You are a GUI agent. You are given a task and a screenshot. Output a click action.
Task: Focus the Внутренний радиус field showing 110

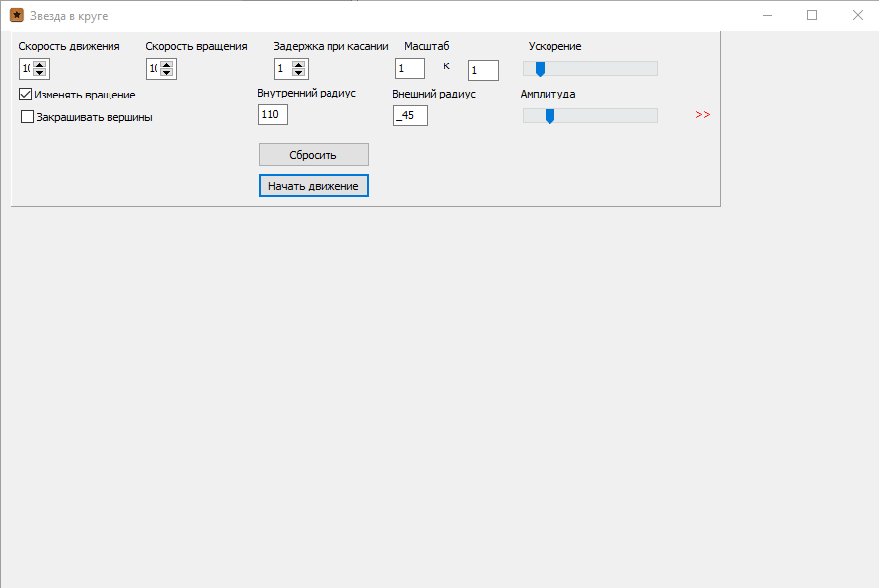point(273,114)
